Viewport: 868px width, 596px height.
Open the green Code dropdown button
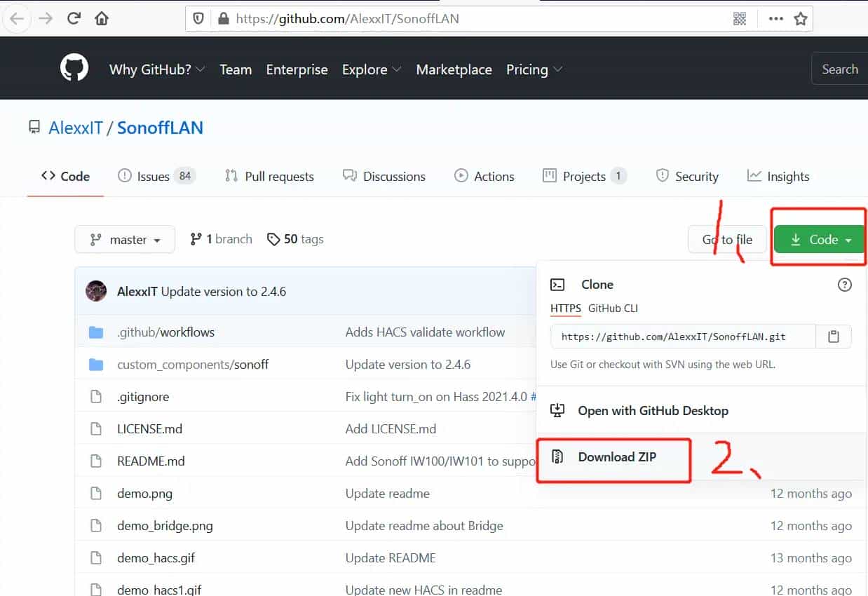point(820,240)
